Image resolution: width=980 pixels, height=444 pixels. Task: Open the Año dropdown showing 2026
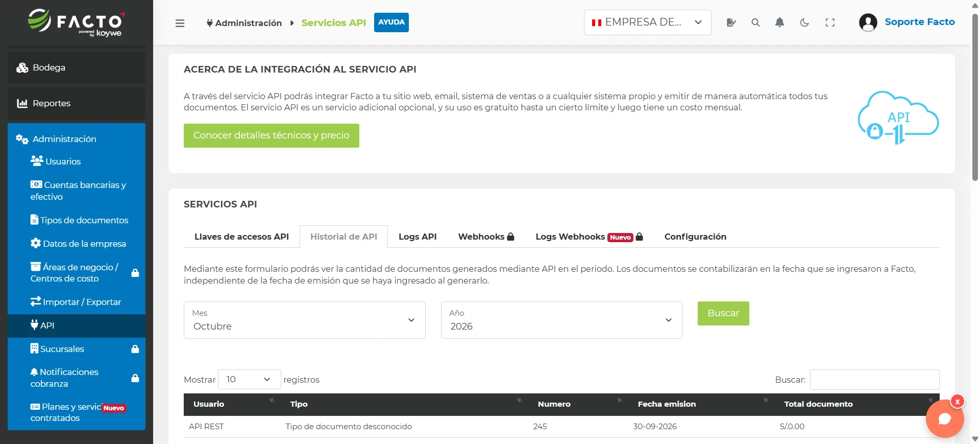[x=561, y=320]
